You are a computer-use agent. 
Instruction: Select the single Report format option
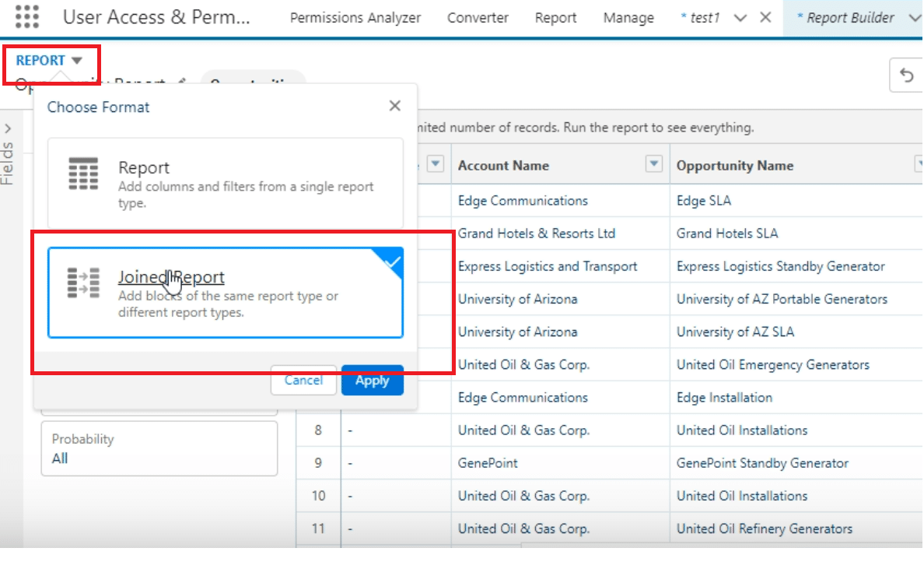(x=226, y=184)
